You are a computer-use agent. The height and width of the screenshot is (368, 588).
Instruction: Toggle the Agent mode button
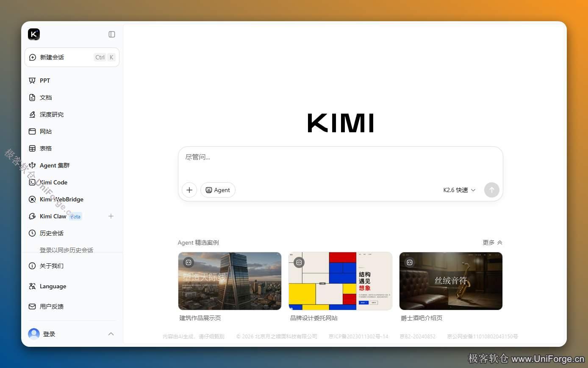(218, 190)
